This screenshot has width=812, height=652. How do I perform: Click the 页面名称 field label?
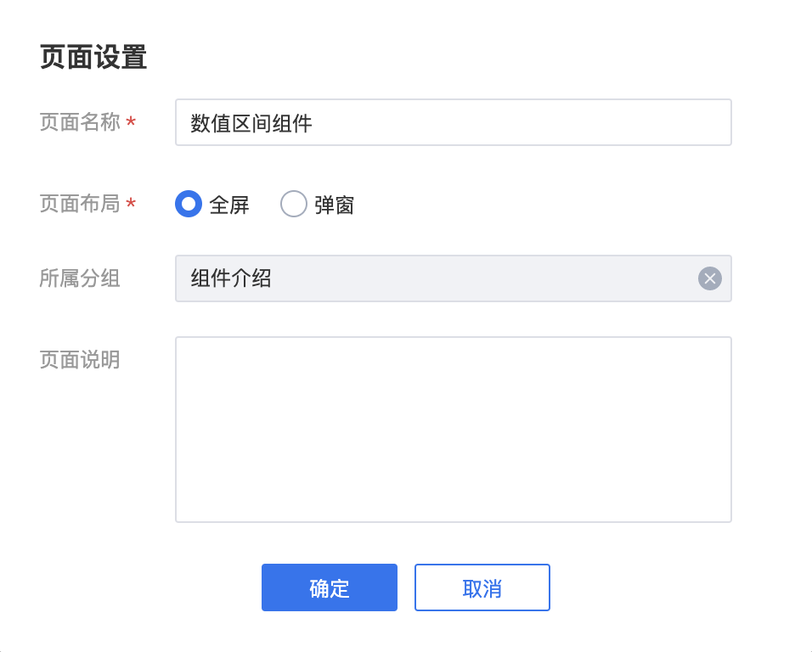(80, 122)
